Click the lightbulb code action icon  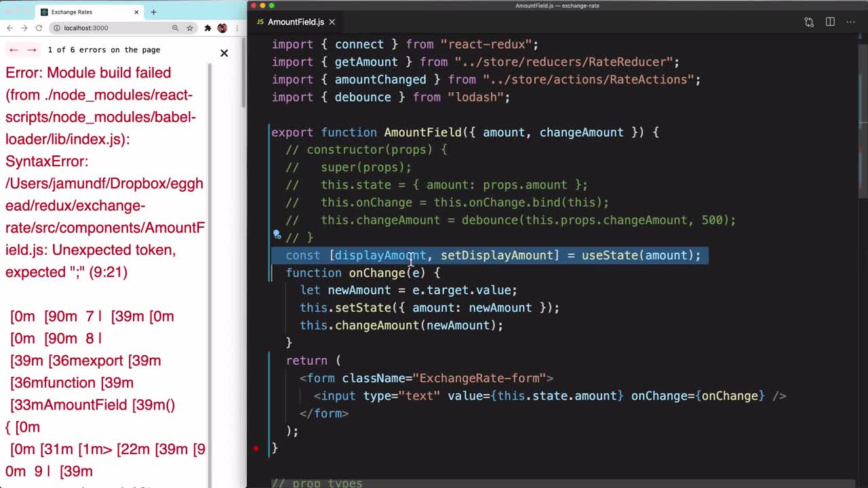click(277, 235)
